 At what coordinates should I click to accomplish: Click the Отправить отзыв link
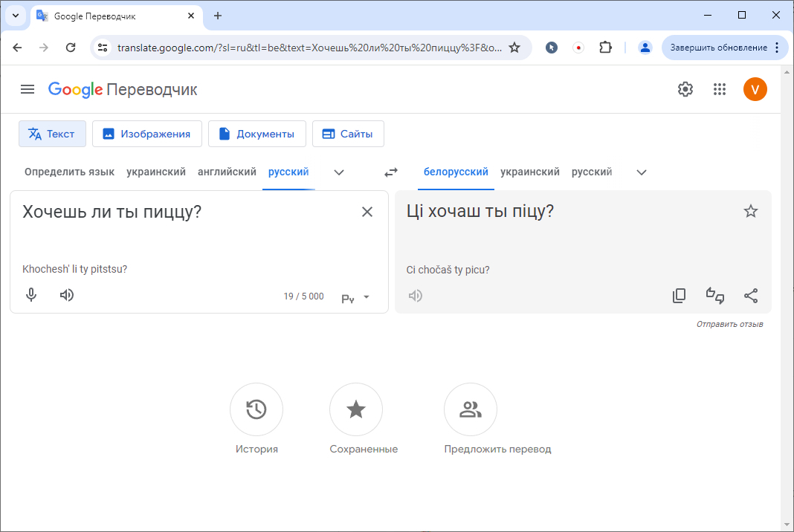pos(729,324)
